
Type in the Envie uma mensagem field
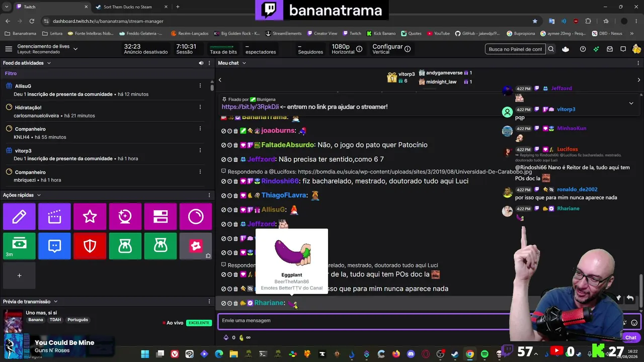click(x=365, y=321)
